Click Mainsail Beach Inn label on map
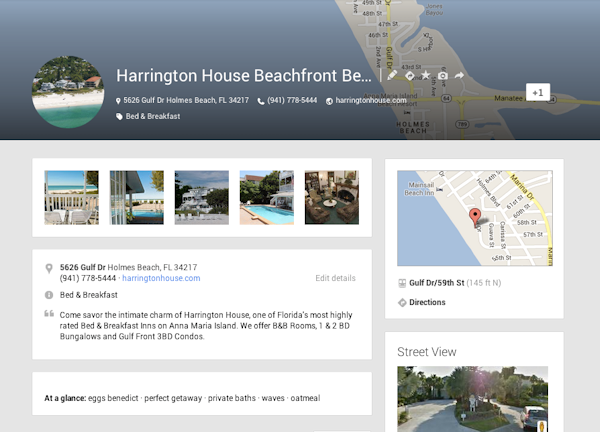The image size is (600, 432). click(419, 189)
